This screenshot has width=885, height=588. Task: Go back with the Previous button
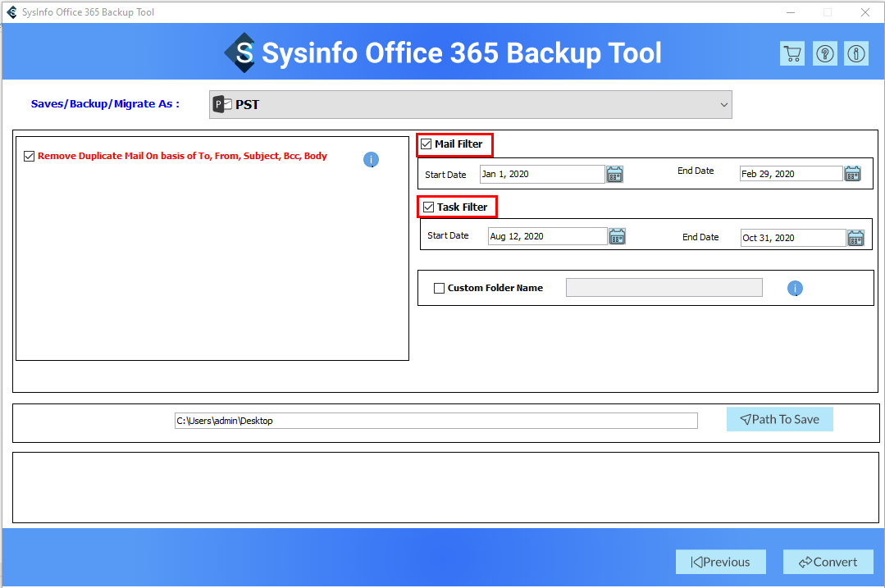click(x=721, y=562)
